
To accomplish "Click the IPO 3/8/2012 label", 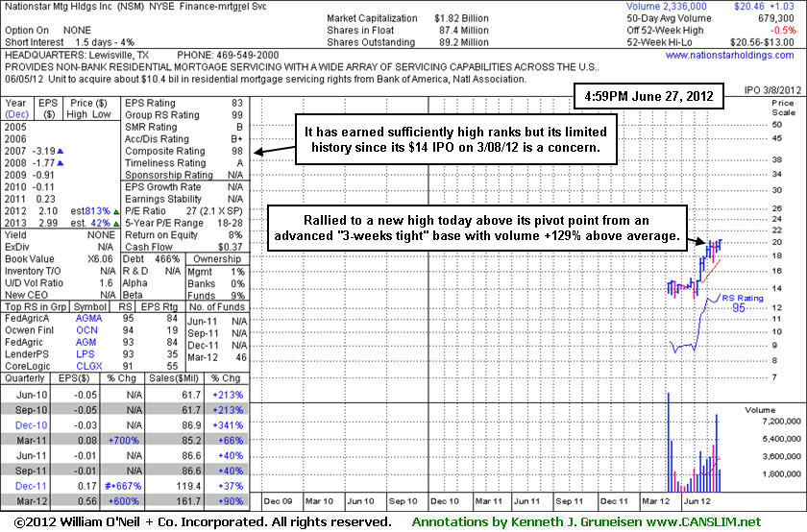I will [773, 90].
